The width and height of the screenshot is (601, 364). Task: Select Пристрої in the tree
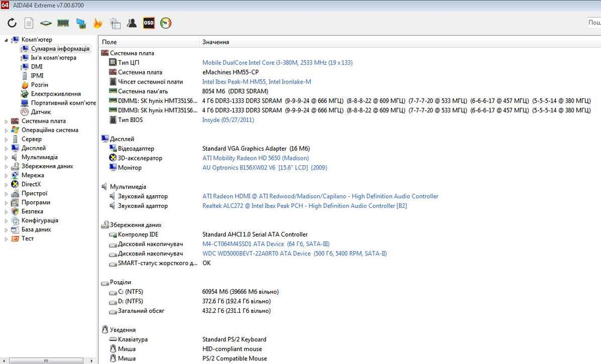pyautogui.click(x=34, y=193)
